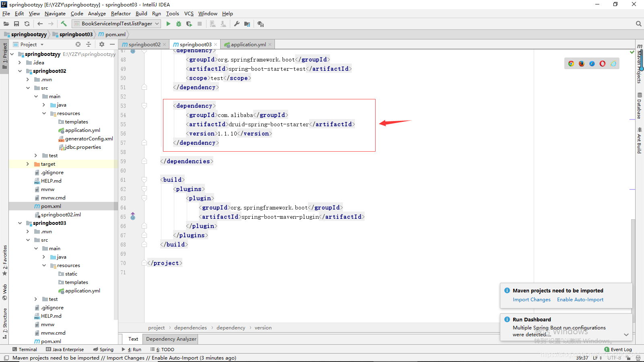
Task: Expand the .idea folder node
Action: pyautogui.click(x=20, y=63)
